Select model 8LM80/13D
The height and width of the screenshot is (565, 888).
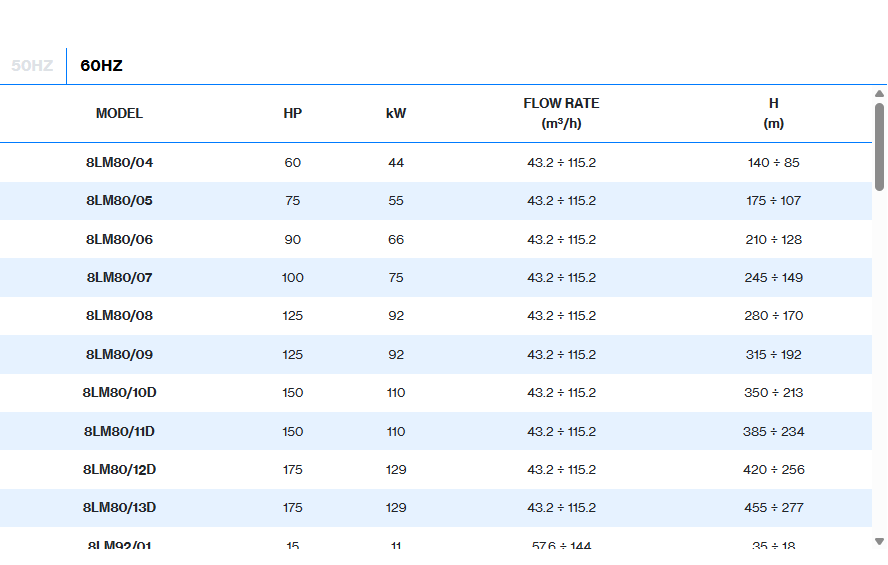coord(119,508)
